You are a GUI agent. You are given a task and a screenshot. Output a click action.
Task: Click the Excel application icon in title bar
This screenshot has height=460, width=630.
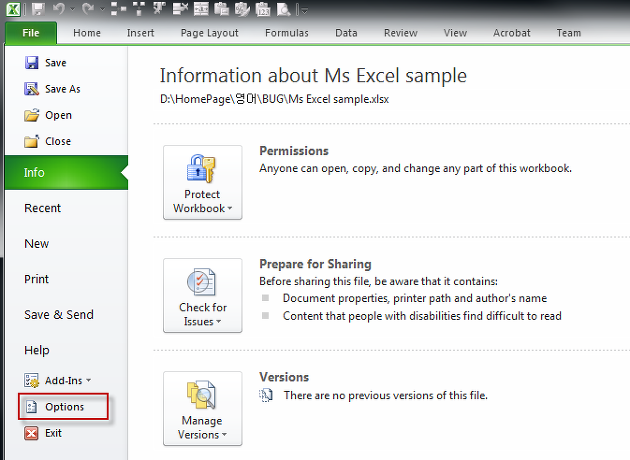[x=13, y=9]
